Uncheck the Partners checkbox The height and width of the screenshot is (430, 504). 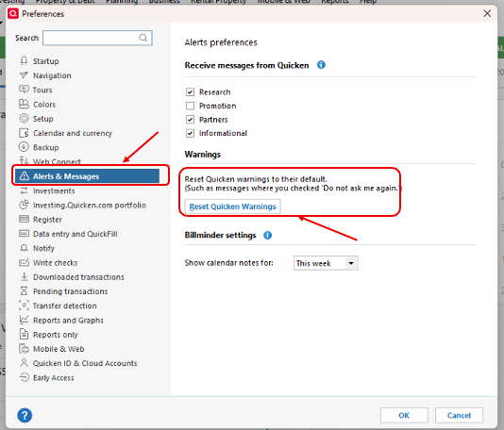click(190, 120)
